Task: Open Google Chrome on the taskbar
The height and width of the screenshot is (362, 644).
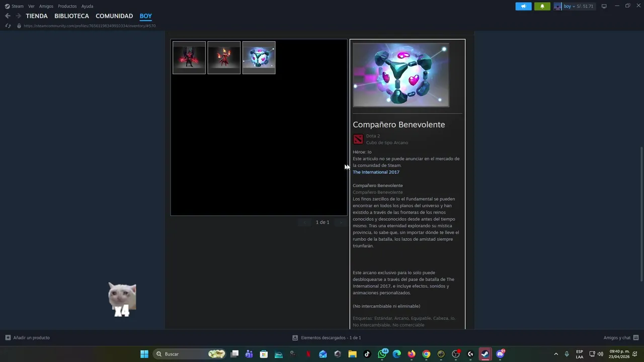Action: pyautogui.click(x=426, y=354)
